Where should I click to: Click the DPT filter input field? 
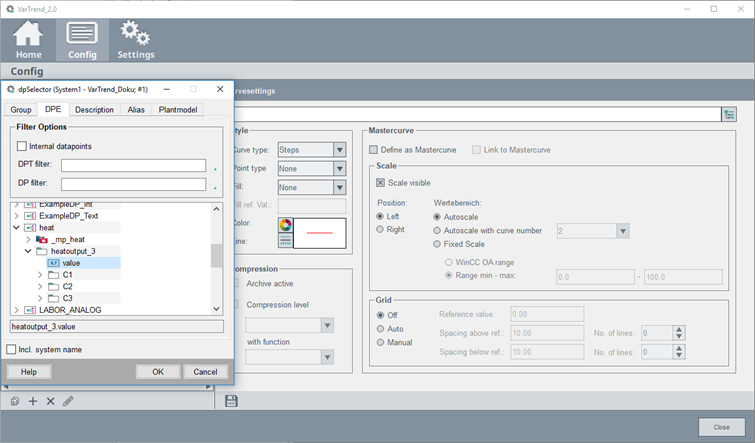coord(133,165)
